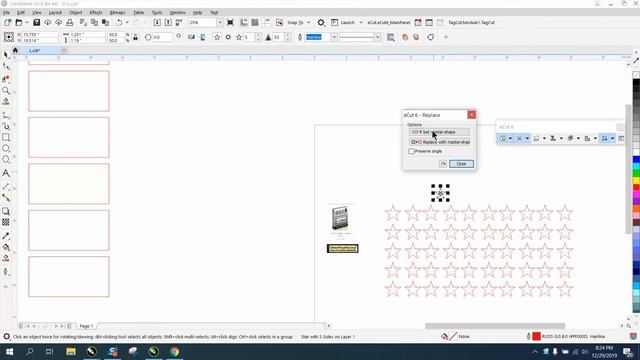Click the Mirror horizontally icon

tap(191, 37)
